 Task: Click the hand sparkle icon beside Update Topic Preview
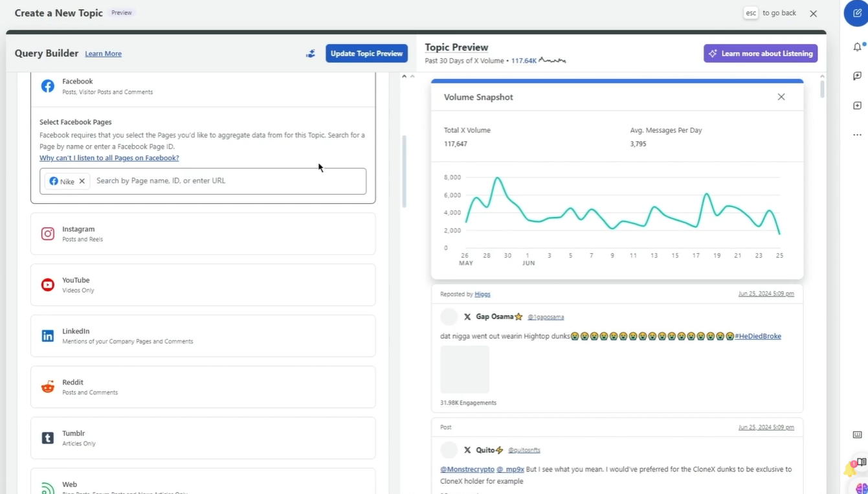[x=311, y=53]
